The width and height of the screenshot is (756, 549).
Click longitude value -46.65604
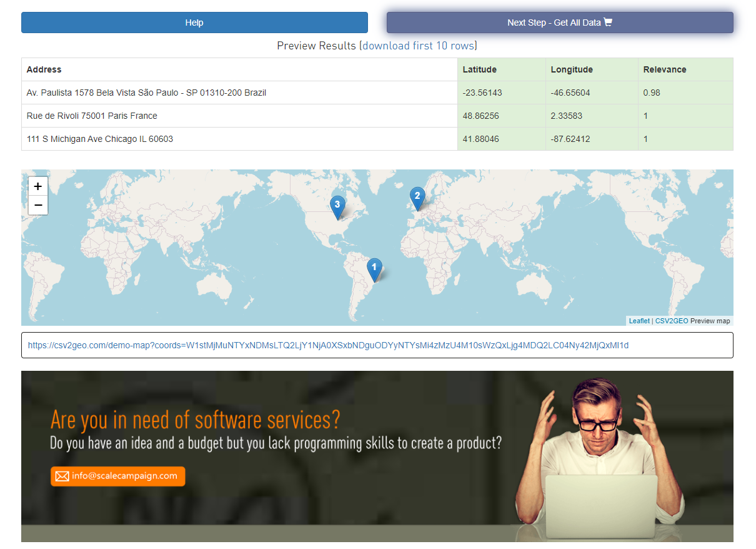[x=570, y=93]
